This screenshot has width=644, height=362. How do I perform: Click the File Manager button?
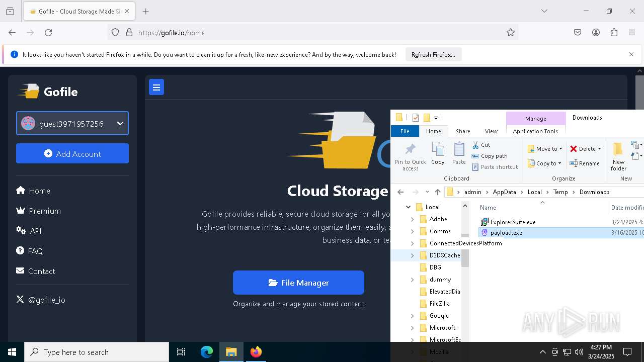(x=298, y=283)
